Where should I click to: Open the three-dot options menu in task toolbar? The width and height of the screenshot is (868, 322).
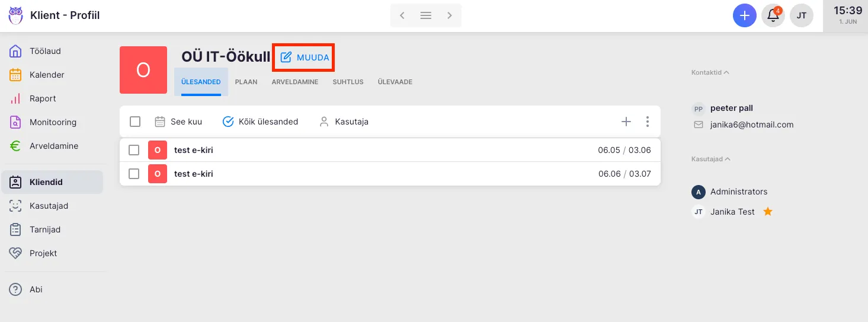pyautogui.click(x=647, y=122)
